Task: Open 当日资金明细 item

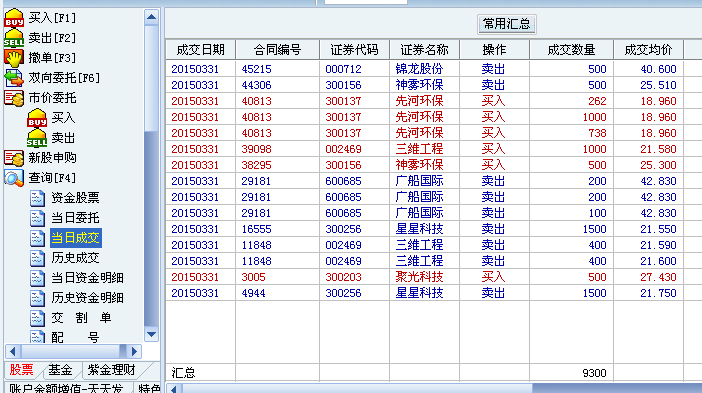Action: (x=87, y=278)
